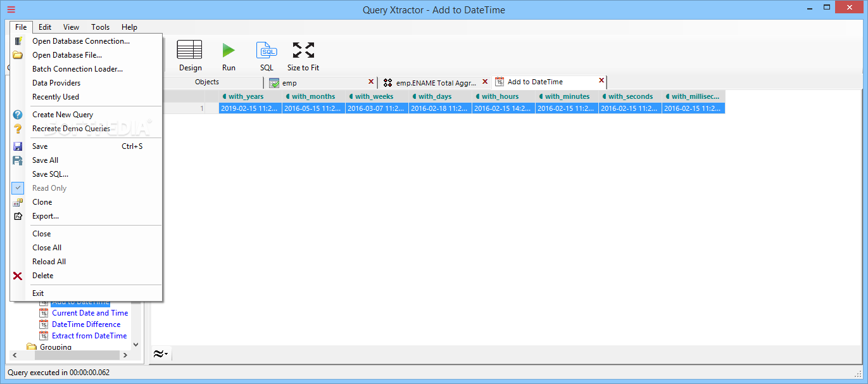This screenshot has width=868, height=384.
Task: Show the SQL view from the toolbar
Action: (267, 50)
